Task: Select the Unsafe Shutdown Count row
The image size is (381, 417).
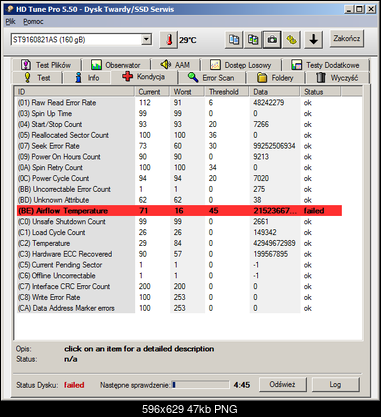Action: click(x=179, y=222)
